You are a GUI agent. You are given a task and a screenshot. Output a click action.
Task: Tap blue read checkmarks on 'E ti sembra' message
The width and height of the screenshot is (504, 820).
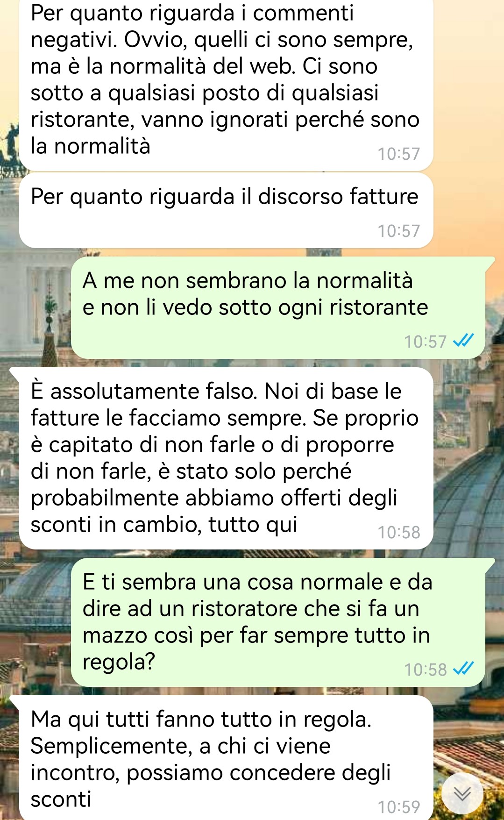(x=463, y=669)
